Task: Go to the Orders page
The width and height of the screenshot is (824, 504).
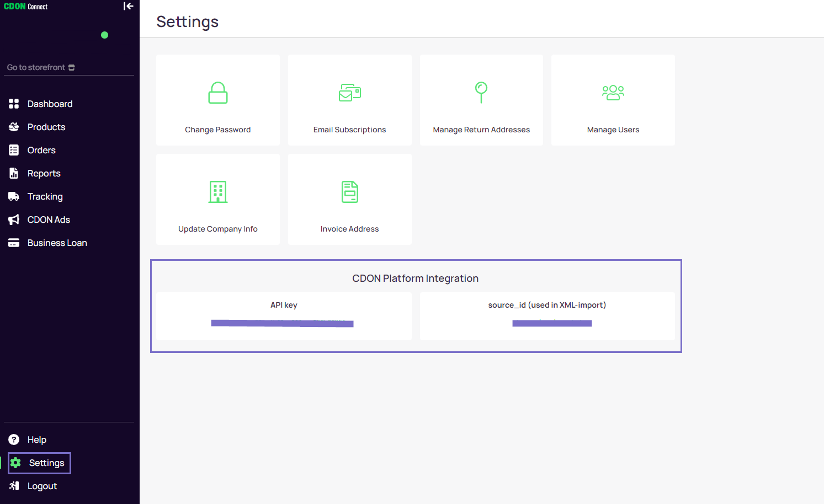Action: click(x=41, y=150)
